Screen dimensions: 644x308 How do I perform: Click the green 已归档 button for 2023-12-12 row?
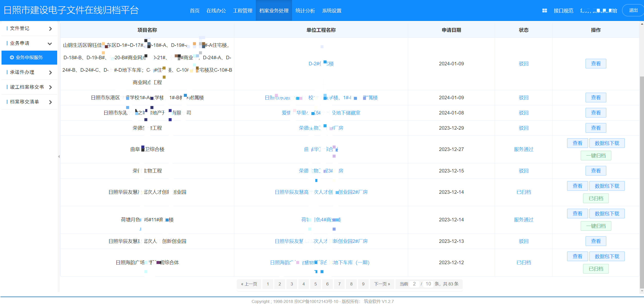(x=596, y=269)
